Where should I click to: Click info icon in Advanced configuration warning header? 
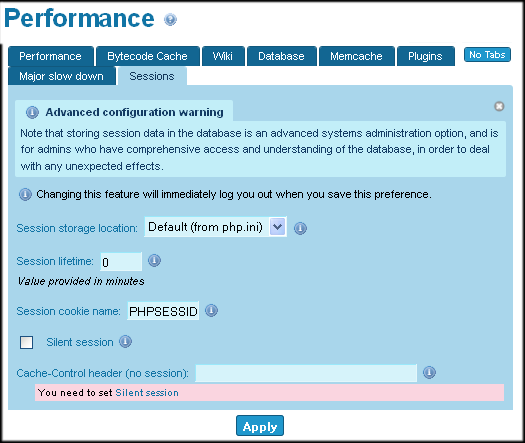tap(32, 112)
